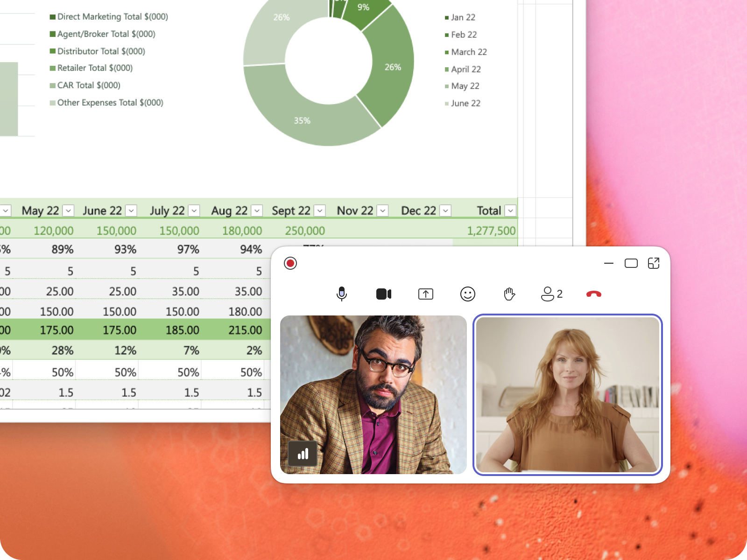Select the "Agent/Broker Total $(000)" legend entry
The image size is (747, 560).
click(103, 34)
